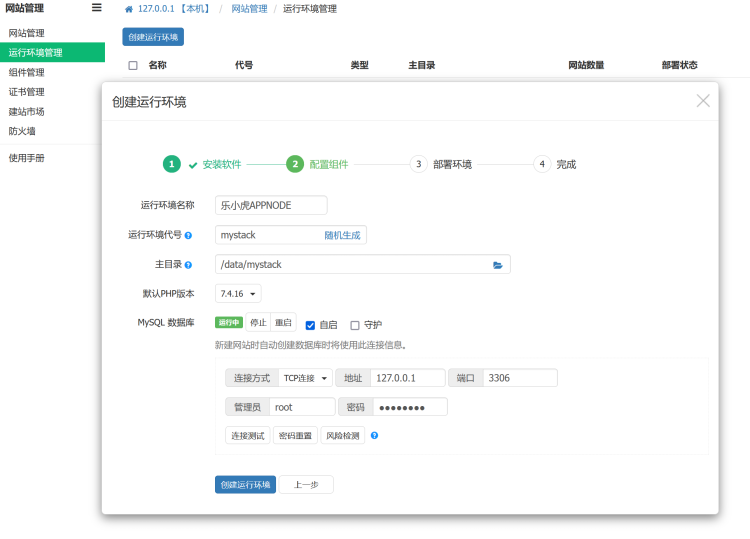
Task: Click 网站管理 breadcrumb link
Action: 249,9
